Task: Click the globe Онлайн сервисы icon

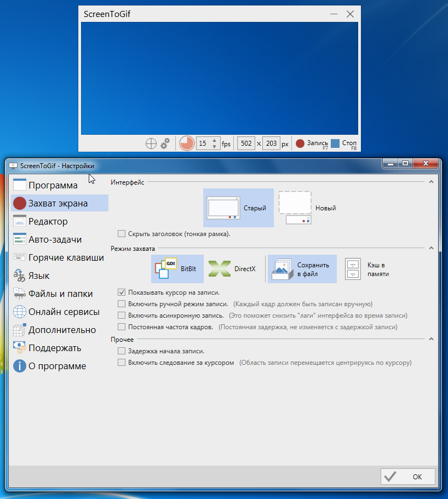Action: pyautogui.click(x=19, y=312)
